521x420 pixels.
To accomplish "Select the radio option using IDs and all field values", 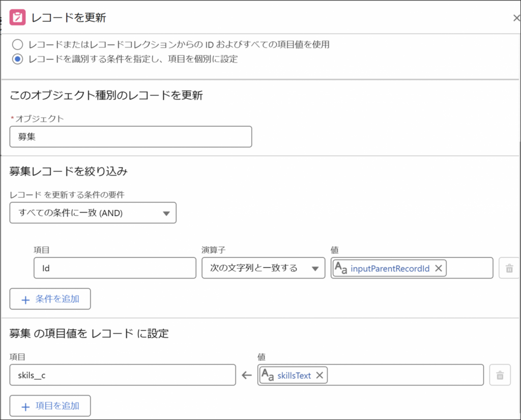I will pos(18,44).
